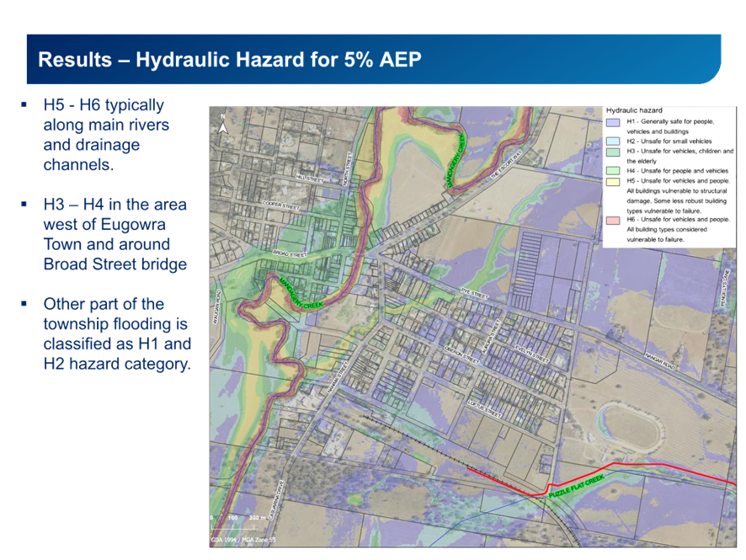Viewport: 746px width, 560px height.
Task: Click the 'WAUGAN ROAD' map label
Action: click(216, 307)
